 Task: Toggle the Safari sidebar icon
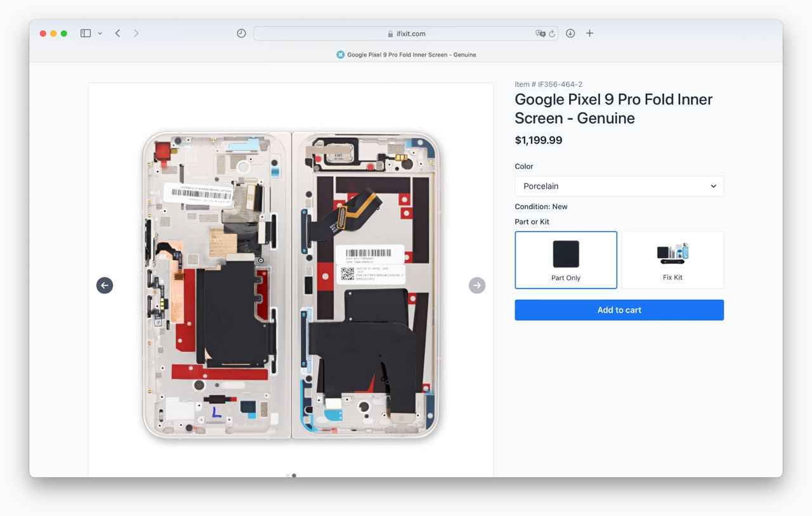point(86,33)
